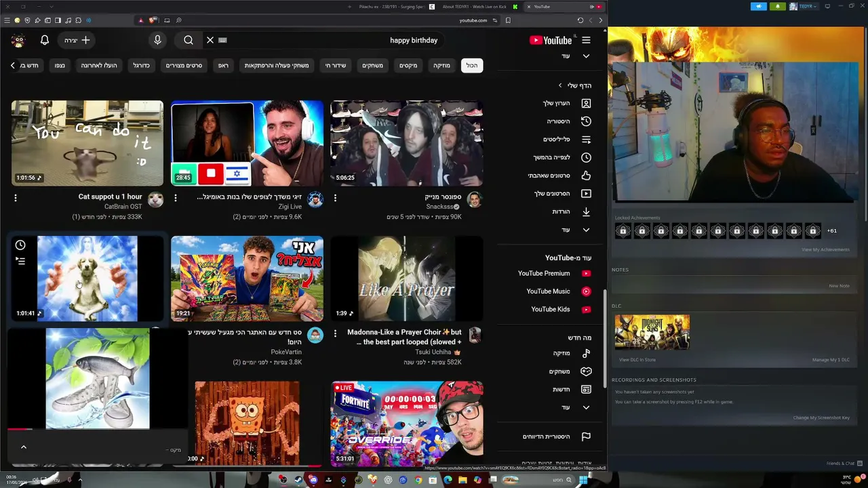Open the 'הדף שלי' section chevron
The height and width of the screenshot is (488, 868).
(x=560, y=85)
